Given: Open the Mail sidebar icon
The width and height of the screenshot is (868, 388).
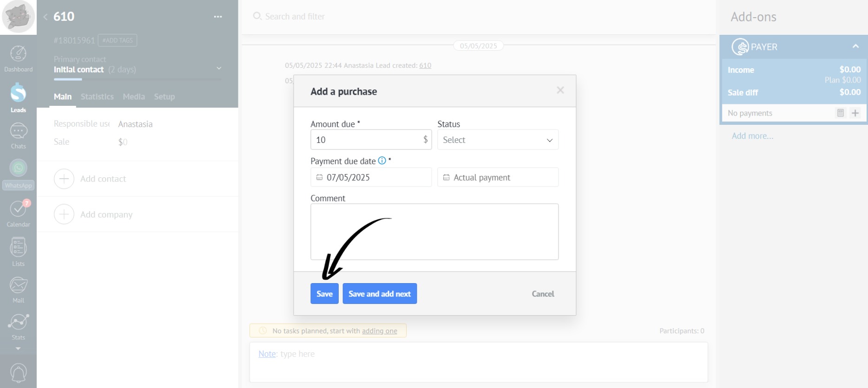Looking at the screenshot, I should coord(18,290).
